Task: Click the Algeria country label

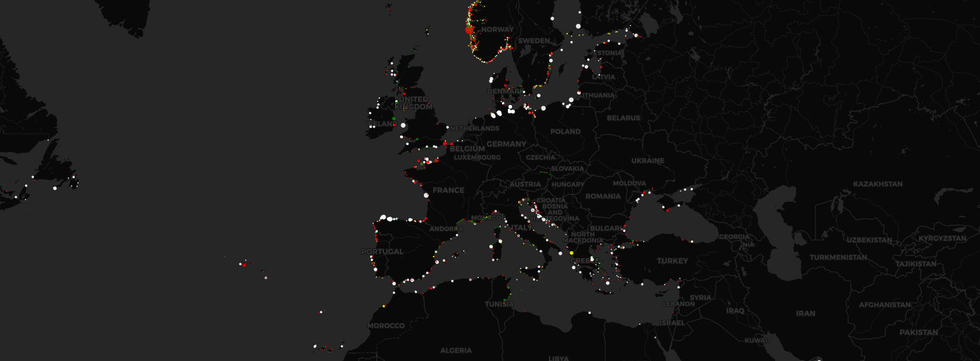Action: click(456, 350)
